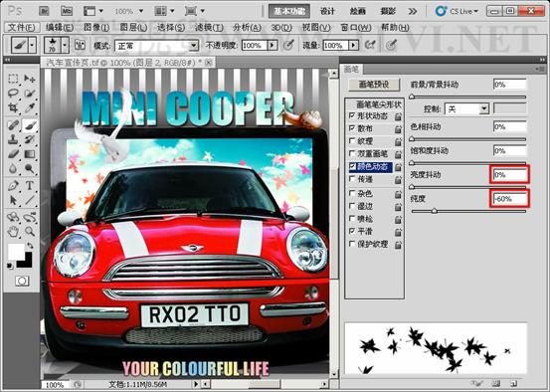
Task: Select the Dodge tool
Action: coord(30,169)
